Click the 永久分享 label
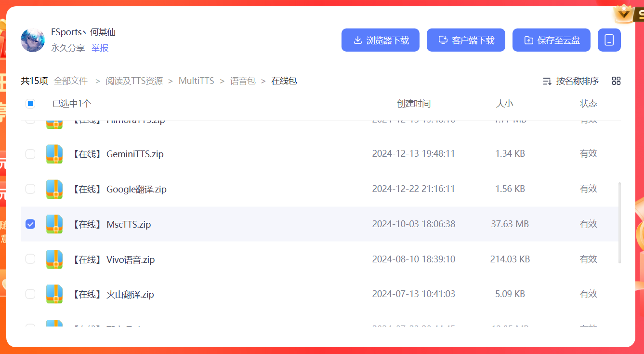 (x=68, y=48)
